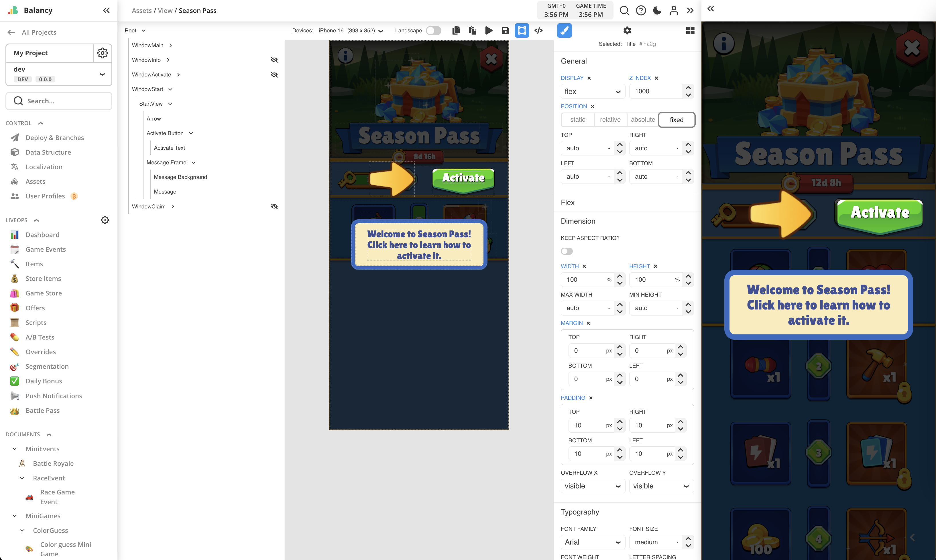
Task: Open the gear settings tab in inspector
Action: [627, 31]
